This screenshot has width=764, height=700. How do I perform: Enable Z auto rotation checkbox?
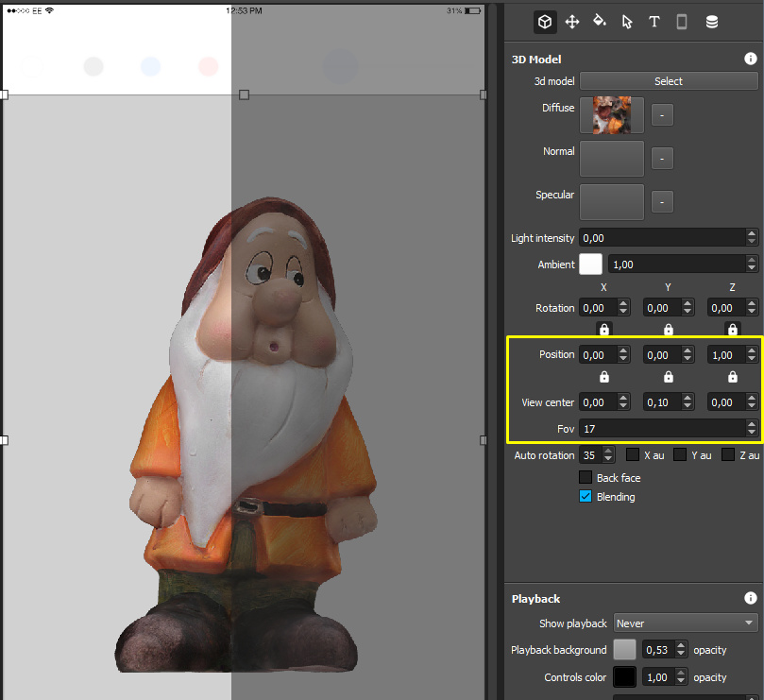(x=728, y=454)
